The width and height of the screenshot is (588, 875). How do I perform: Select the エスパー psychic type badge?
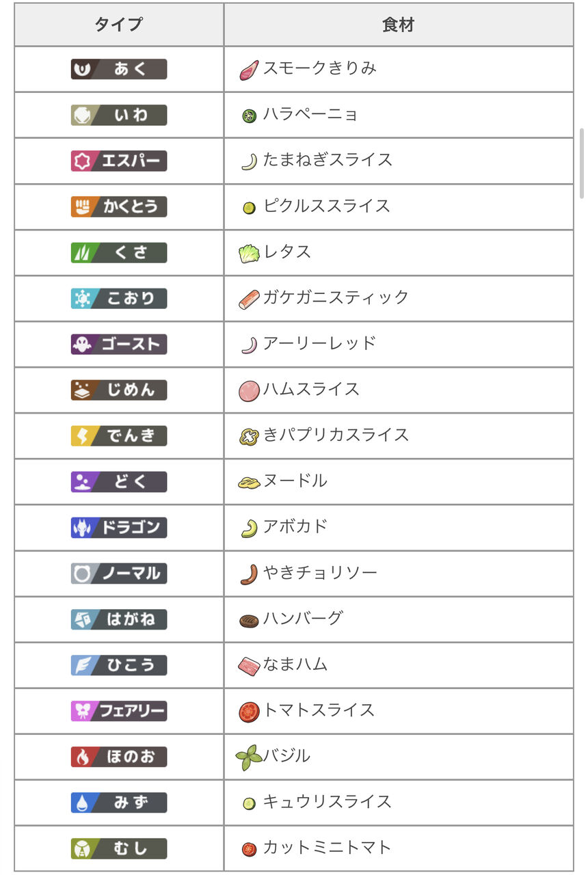(119, 161)
